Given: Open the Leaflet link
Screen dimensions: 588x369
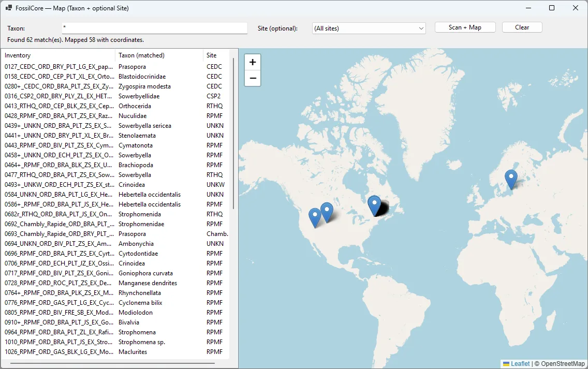Looking at the screenshot, I should [520, 364].
